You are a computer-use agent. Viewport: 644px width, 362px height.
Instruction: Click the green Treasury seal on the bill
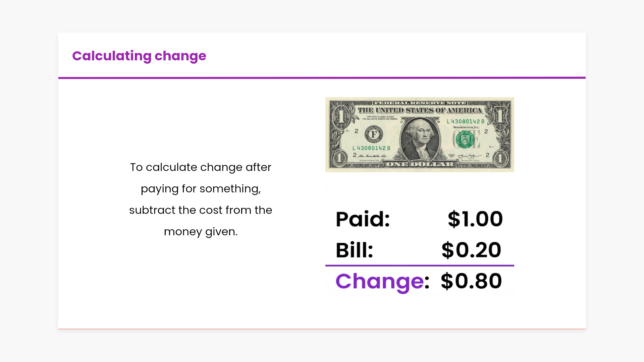click(465, 139)
